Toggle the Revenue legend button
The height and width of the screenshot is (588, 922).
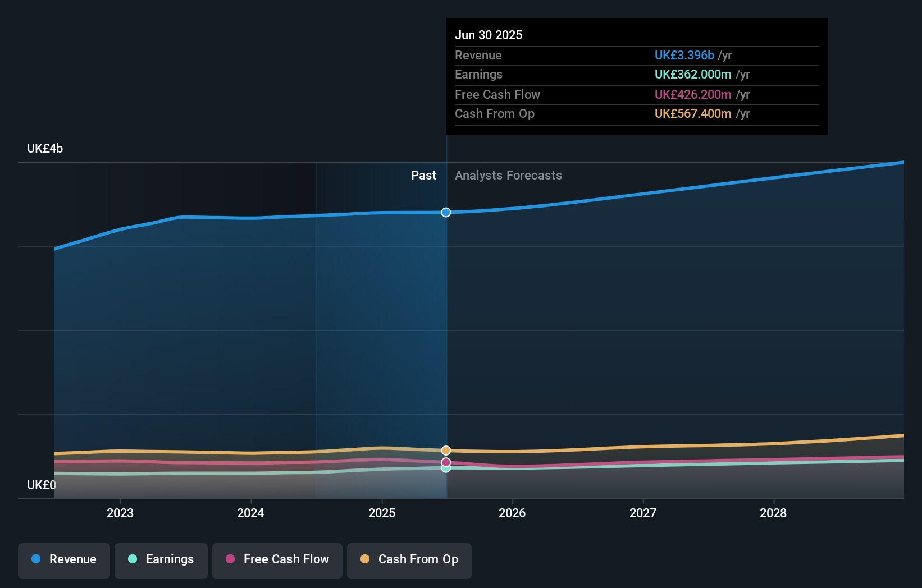(64, 560)
